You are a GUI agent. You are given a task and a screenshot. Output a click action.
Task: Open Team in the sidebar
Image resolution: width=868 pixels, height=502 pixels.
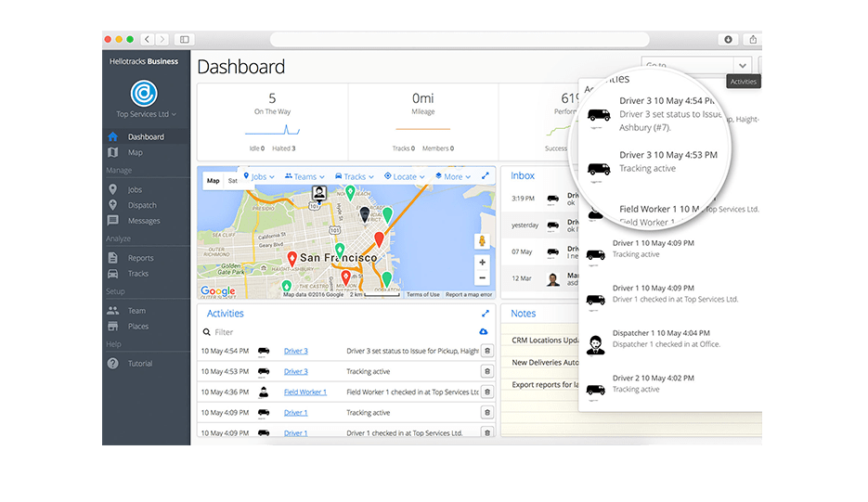tap(136, 311)
